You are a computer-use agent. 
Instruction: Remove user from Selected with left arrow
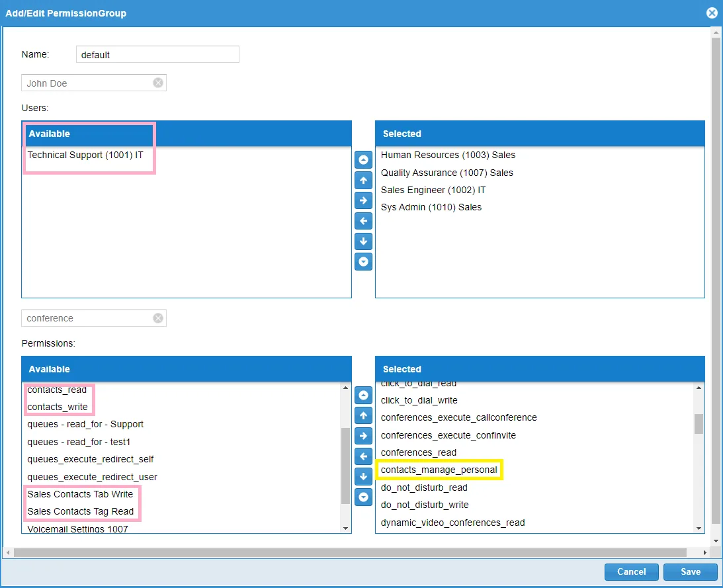(363, 221)
